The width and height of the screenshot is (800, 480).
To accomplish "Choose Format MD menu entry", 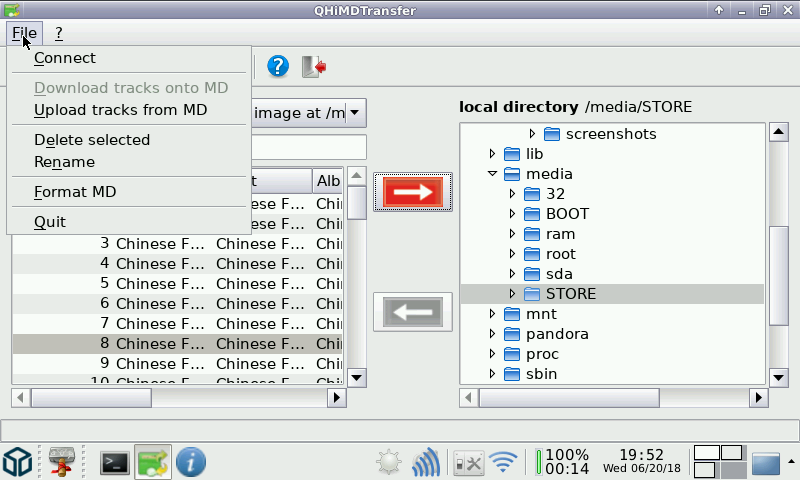I will tap(129, 192).
